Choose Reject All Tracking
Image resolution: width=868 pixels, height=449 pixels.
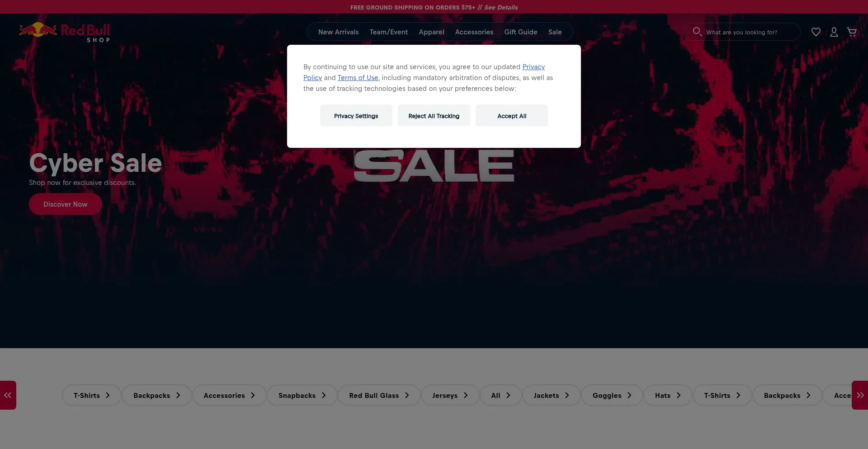coord(434,116)
